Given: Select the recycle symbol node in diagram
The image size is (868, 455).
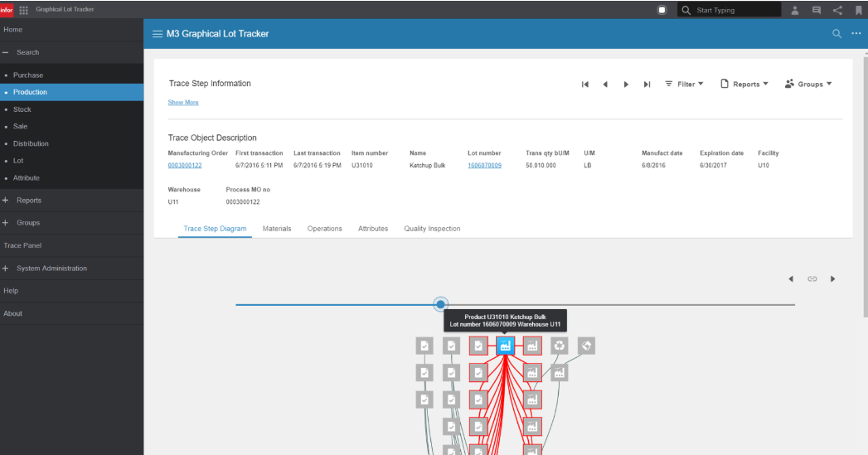Looking at the screenshot, I should coord(560,346).
